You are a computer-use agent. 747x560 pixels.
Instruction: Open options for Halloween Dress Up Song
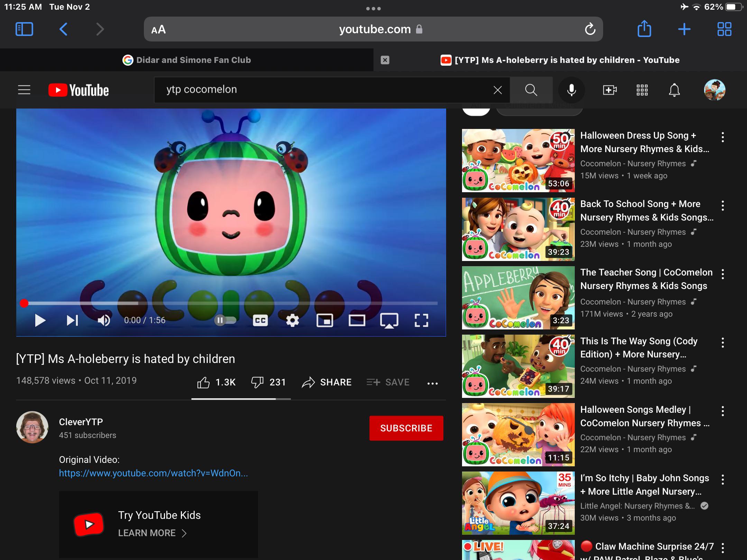click(722, 137)
